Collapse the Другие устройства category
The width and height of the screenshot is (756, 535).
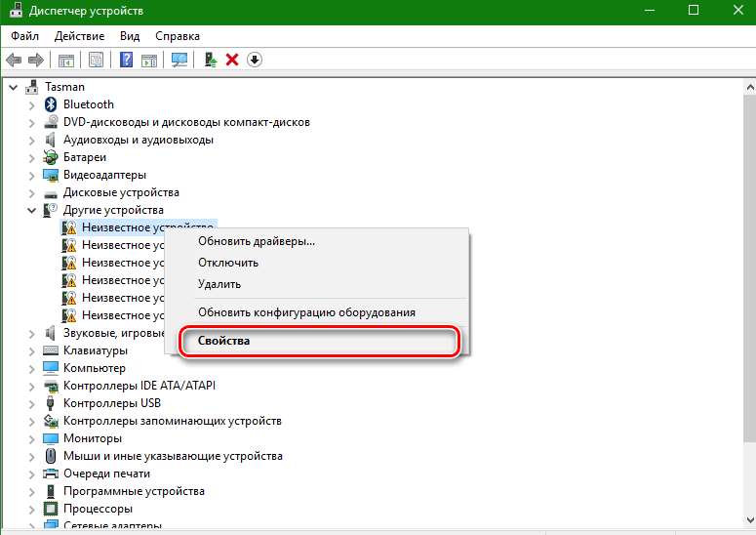tap(32, 210)
